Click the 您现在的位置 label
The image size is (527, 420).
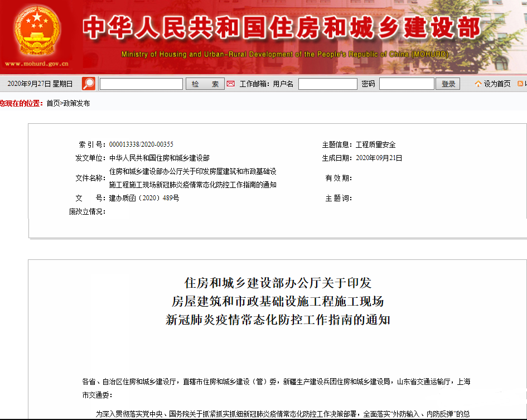point(22,103)
